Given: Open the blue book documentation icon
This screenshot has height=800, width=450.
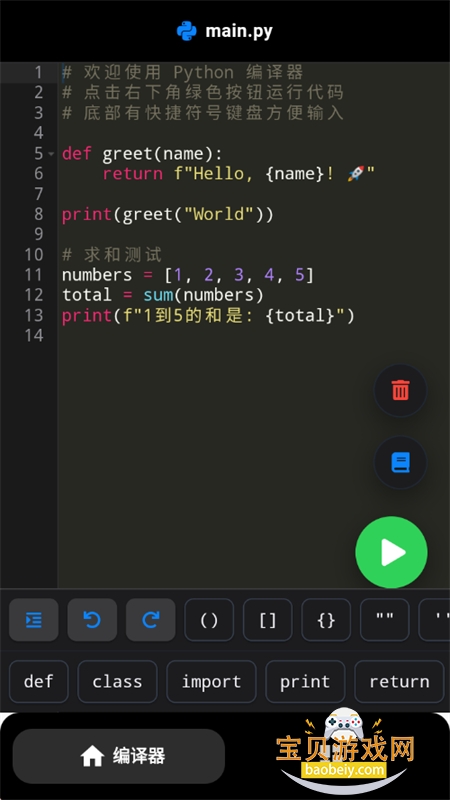Looking at the screenshot, I should (x=401, y=462).
